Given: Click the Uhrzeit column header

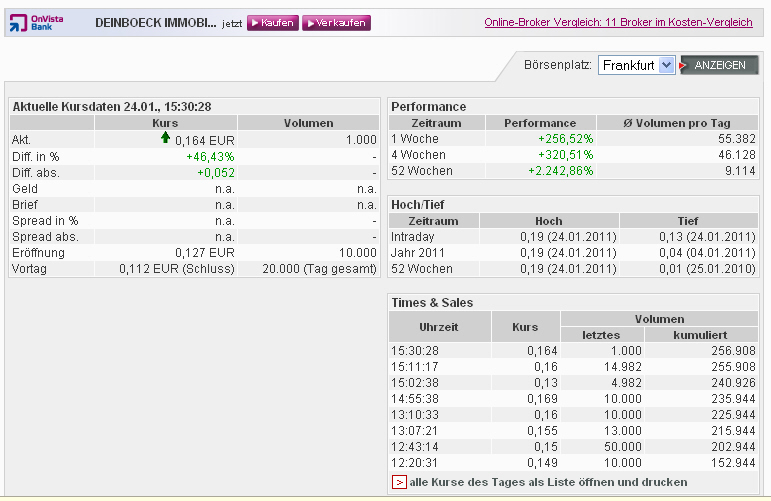Looking at the screenshot, I should (439, 327).
